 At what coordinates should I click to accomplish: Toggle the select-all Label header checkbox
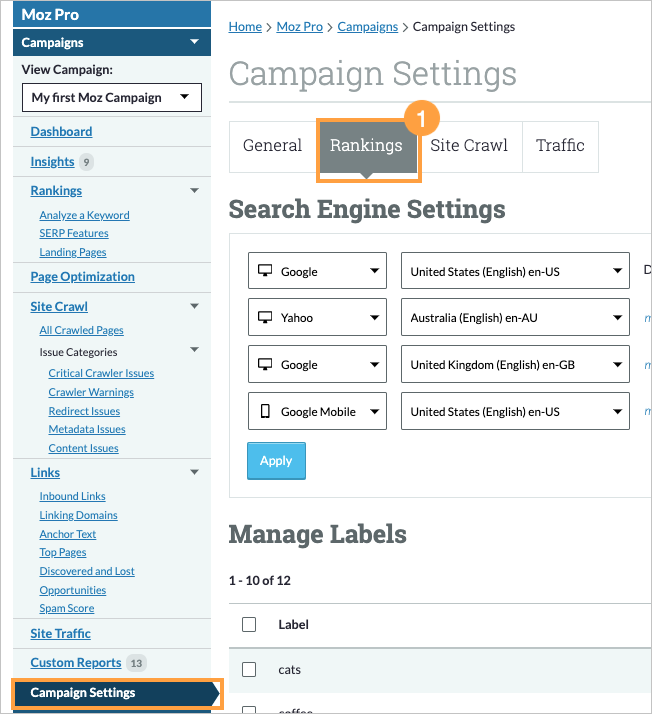(x=249, y=624)
